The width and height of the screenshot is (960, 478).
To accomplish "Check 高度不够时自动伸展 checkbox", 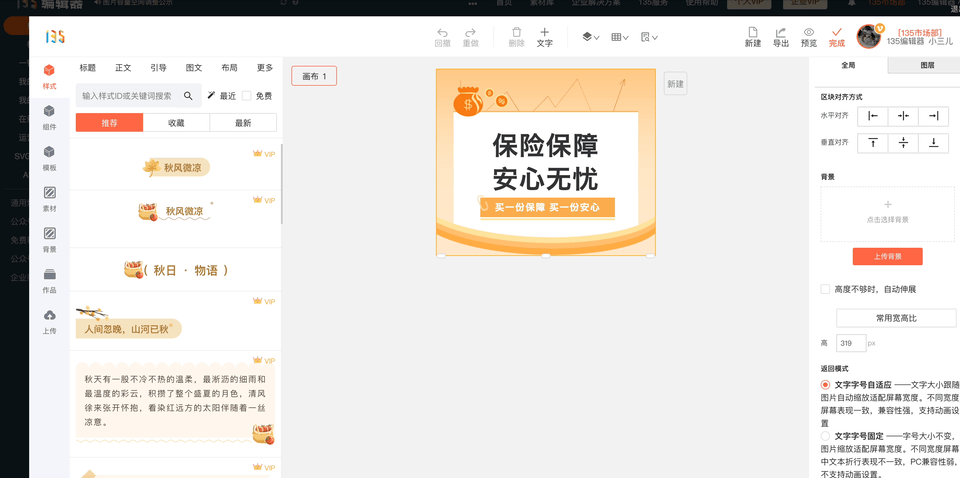I will 825,289.
